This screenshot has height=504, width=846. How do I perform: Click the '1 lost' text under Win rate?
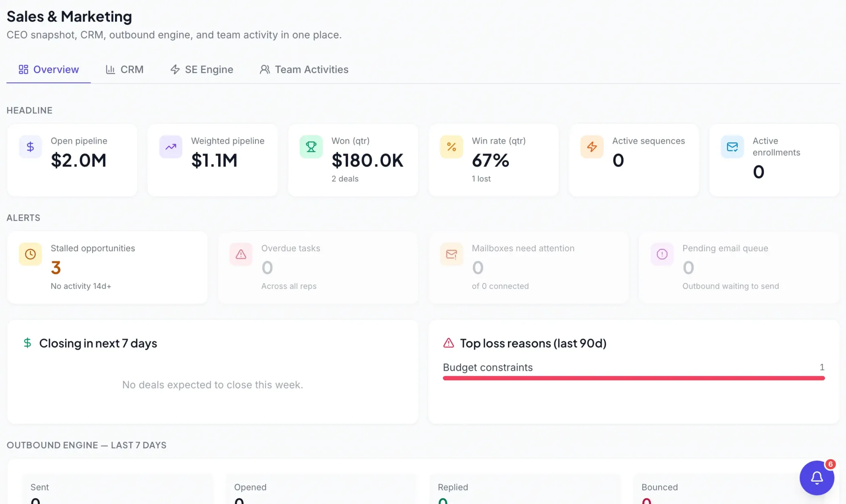click(x=481, y=179)
